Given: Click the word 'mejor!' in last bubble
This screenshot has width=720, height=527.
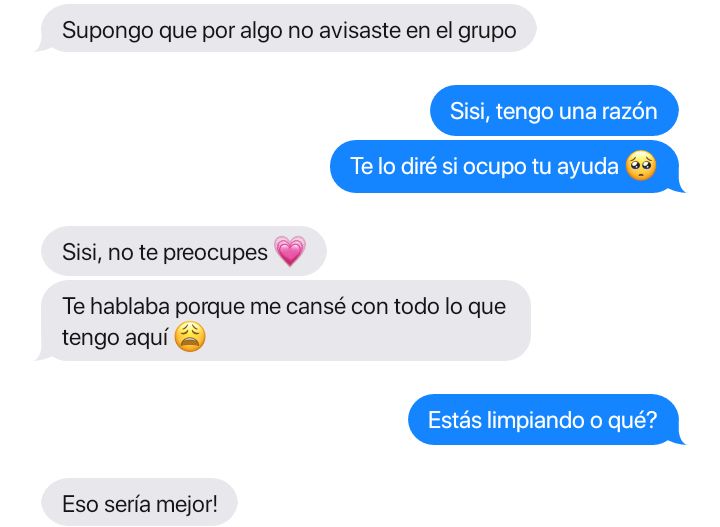Looking at the screenshot, I should coord(187,505).
